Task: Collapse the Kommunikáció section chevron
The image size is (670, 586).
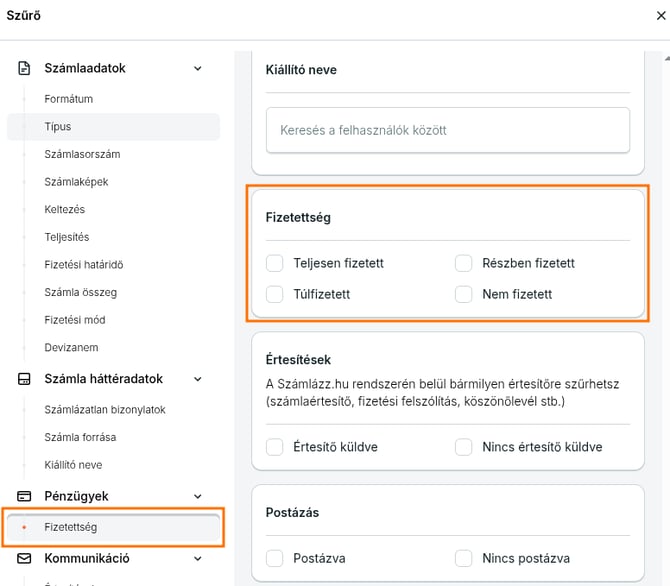Action: pyautogui.click(x=197, y=558)
